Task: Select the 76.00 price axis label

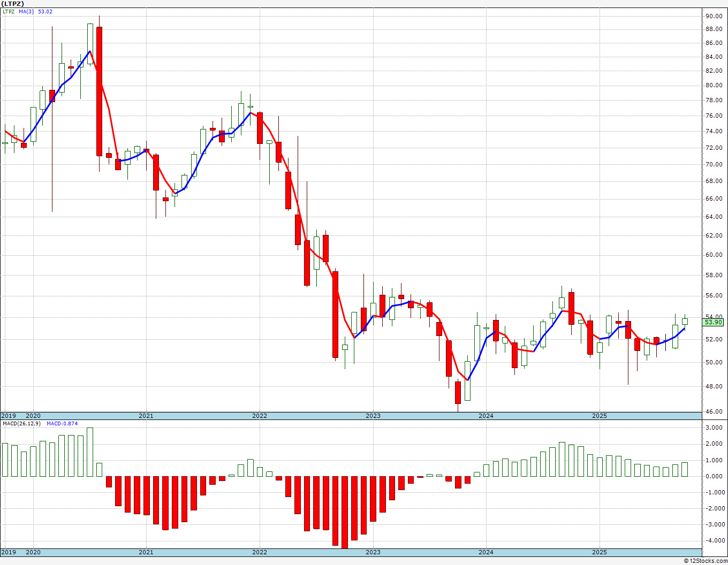Action: [714, 116]
